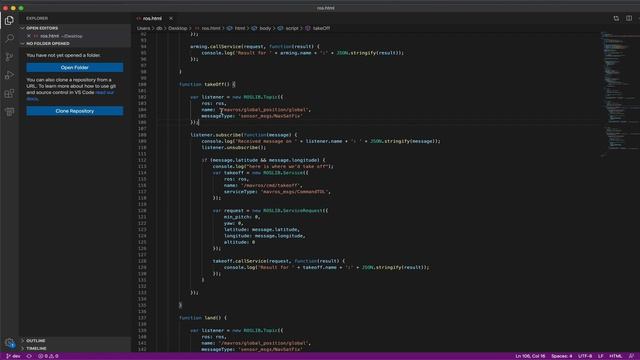This screenshot has width=640, height=360.
Task: Click UTF-8 encoding in status bar
Action: [x=585, y=356]
